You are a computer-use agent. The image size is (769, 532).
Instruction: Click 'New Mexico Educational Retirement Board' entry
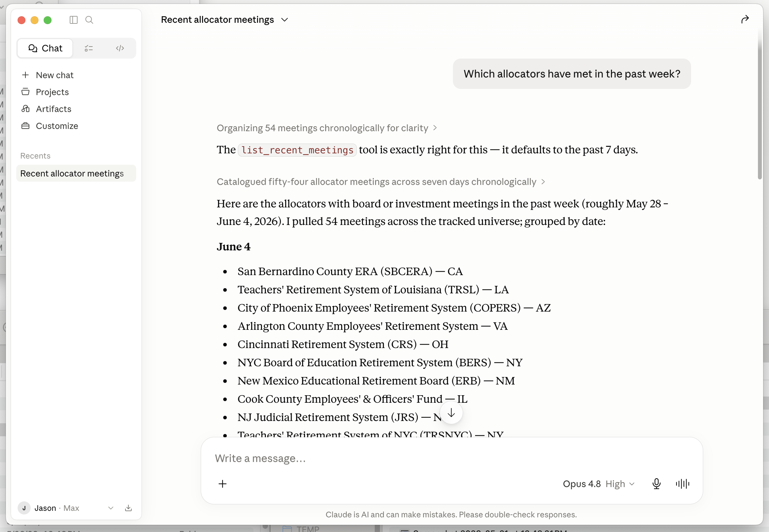(x=376, y=381)
